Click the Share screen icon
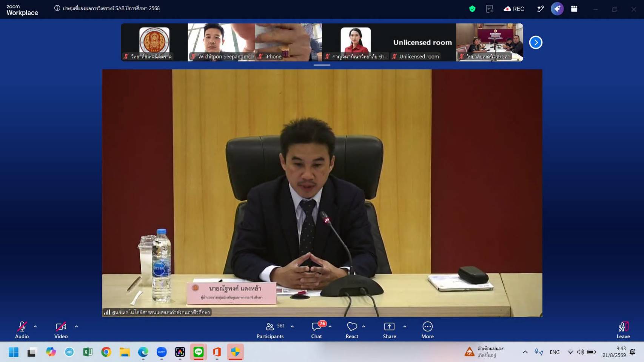Screen dimensions: 644x362 pos(389,327)
